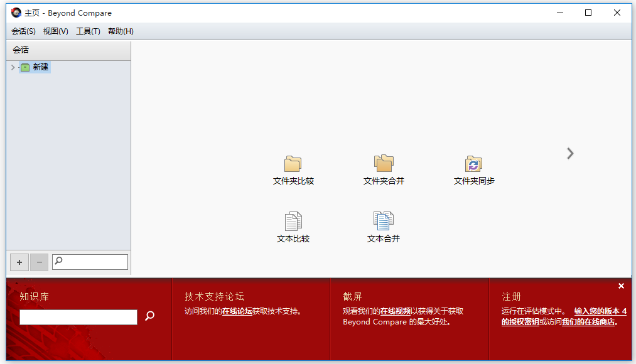Start a 文件夹同步 session
The height and width of the screenshot is (364, 636).
473,164
